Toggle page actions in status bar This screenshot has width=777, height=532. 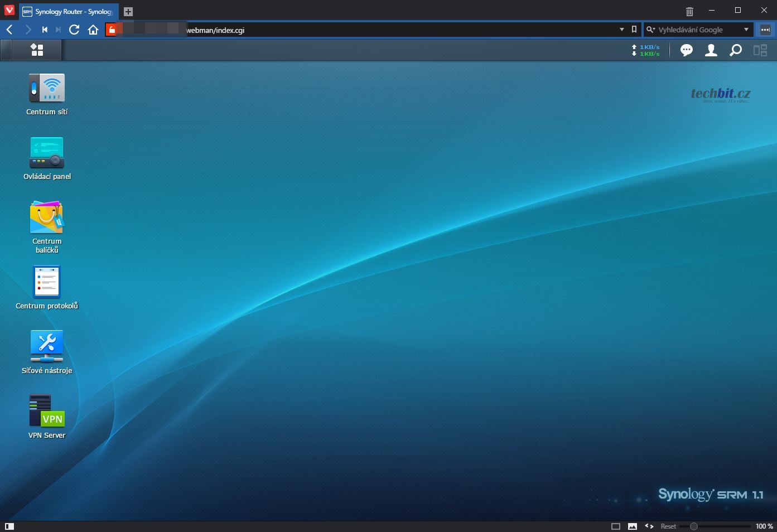[649, 526]
